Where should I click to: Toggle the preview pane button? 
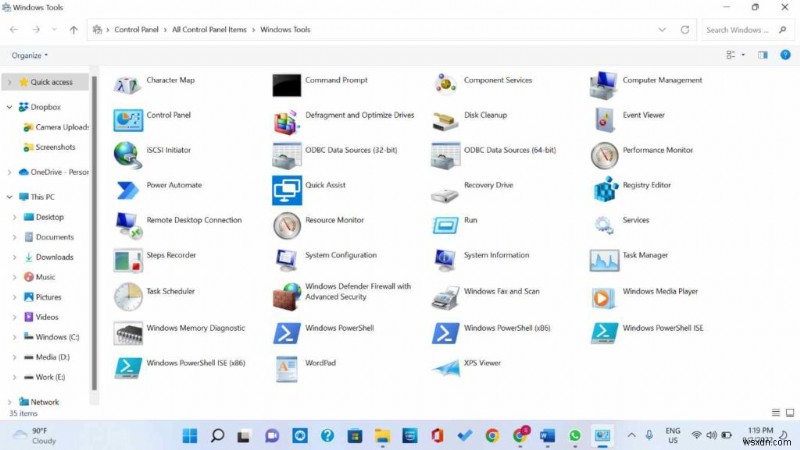pos(763,55)
